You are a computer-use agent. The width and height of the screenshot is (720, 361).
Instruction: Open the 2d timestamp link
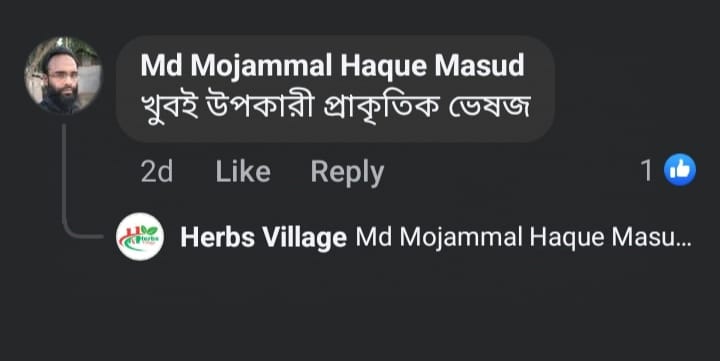[x=157, y=171]
